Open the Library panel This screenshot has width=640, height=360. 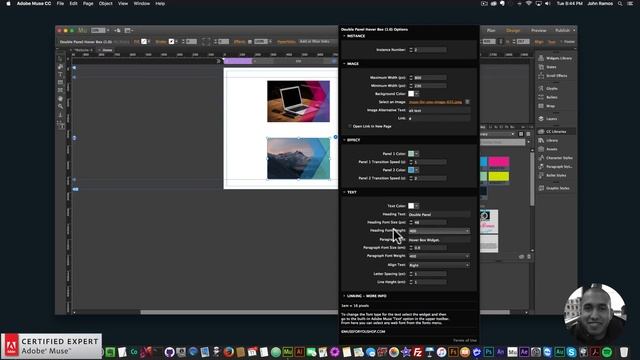click(x=548, y=140)
